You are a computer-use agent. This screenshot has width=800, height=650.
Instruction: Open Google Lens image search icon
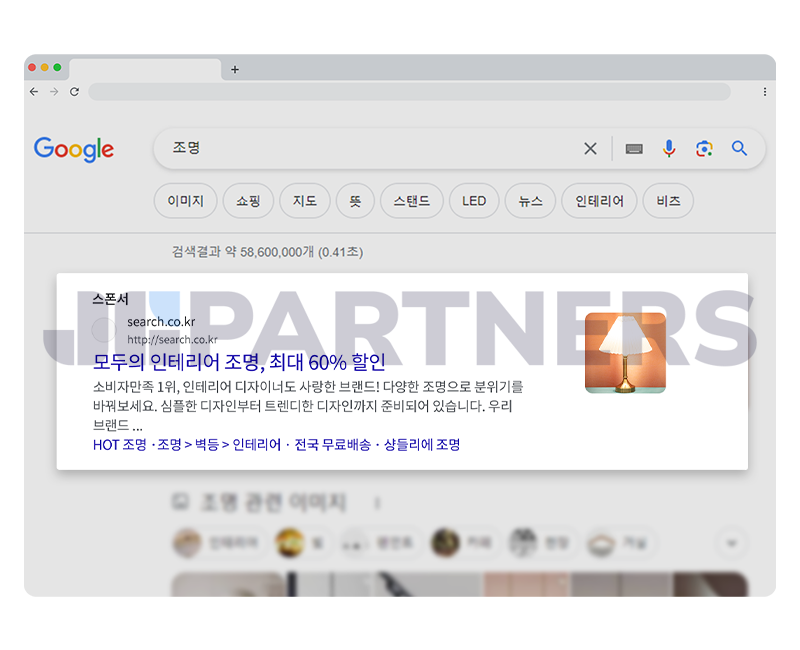[704, 147]
